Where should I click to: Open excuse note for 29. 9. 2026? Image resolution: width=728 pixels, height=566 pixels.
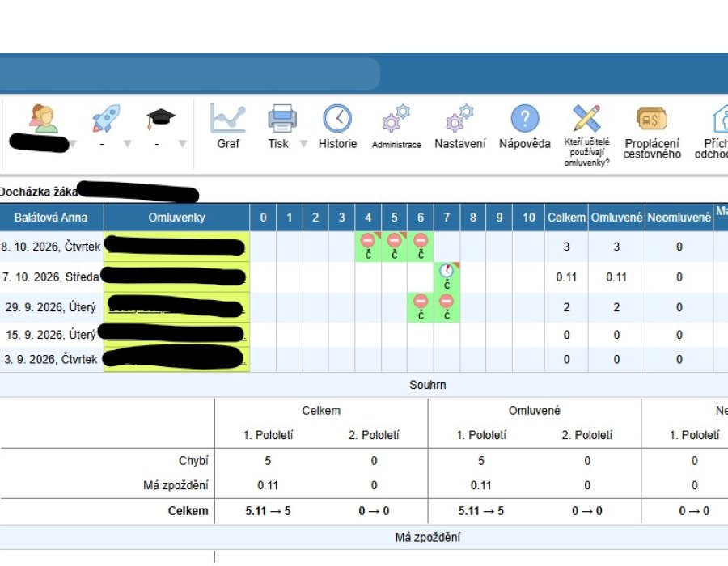tap(176, 307)
